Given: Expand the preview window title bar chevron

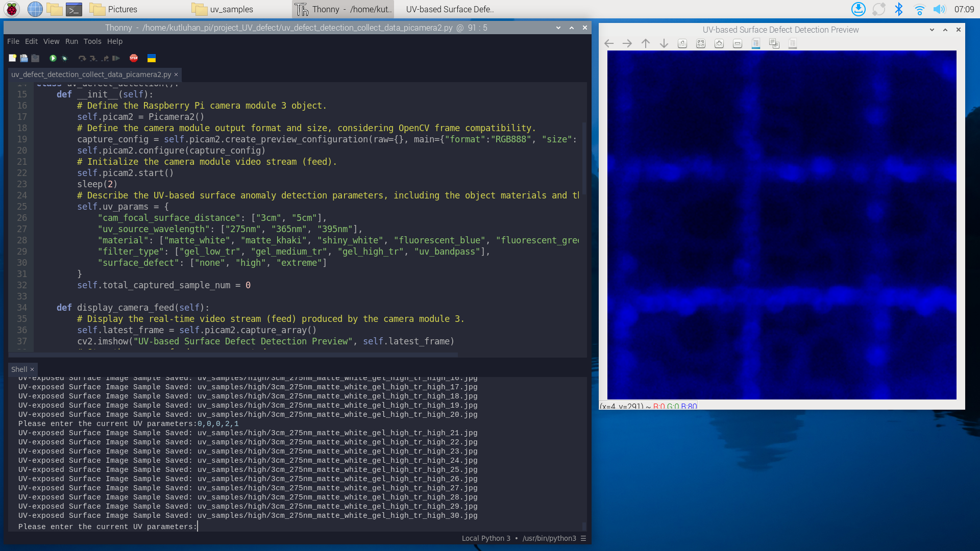Looking at the screenshot, I should pyautogui.click(x=932, y=30).
